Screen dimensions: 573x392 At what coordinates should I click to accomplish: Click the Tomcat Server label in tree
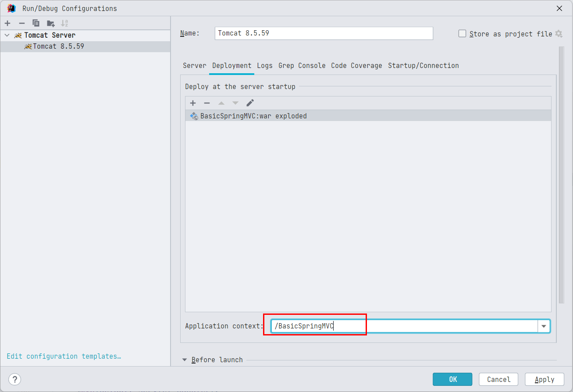pos(50,35)
